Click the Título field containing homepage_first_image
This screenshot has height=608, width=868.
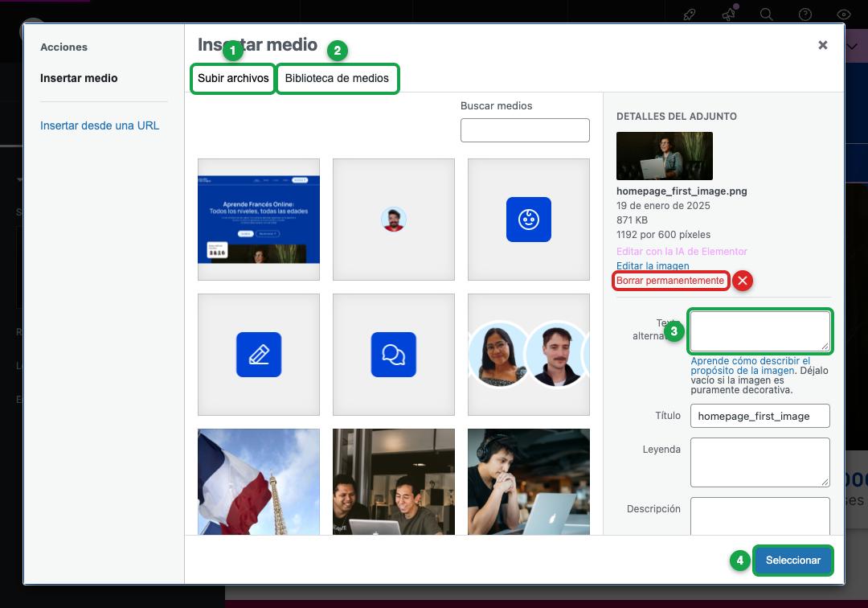point(760,416)
